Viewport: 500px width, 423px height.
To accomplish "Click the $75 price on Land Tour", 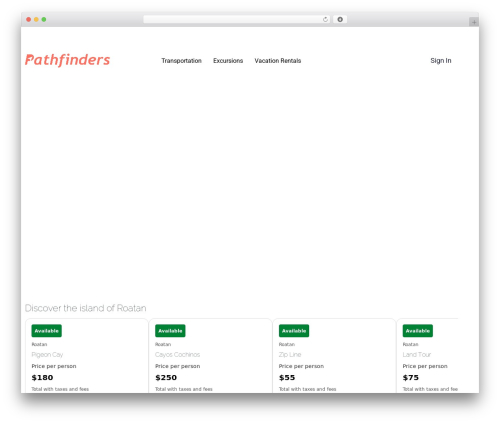I will click(x=411, y=378).
